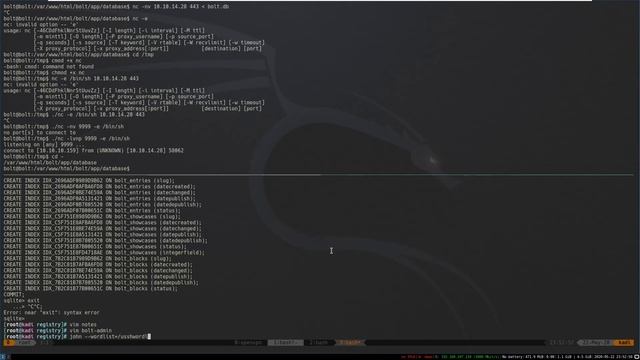Click the bolt_entries (slug) CREATE INDEX line
This screenshot has width=640, height=360.
(89, 180)
